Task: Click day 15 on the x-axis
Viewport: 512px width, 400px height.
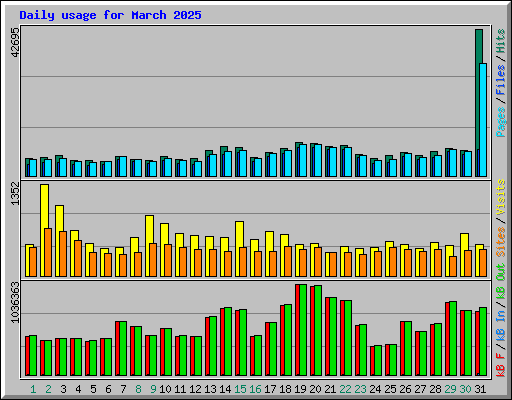Action: click(240, 389)
